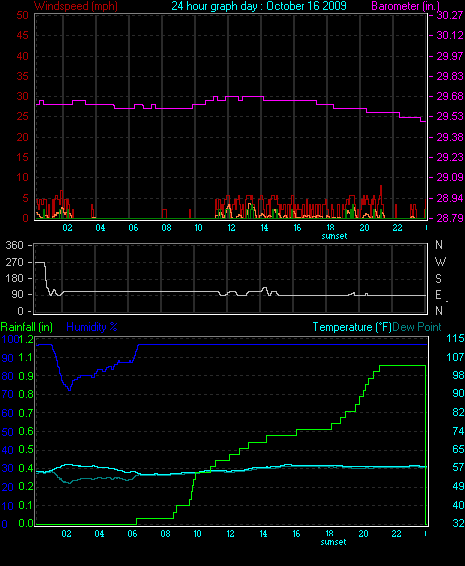The image size is (465, 566).
Task: Click the red 5 windspeed axis value
Action: [x=25, y=198]
